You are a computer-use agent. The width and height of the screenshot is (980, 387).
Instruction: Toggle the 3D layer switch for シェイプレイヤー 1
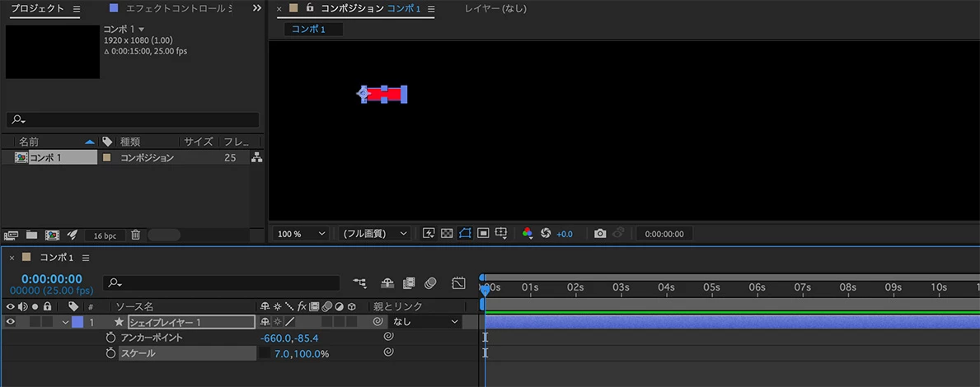click(350, 322)
